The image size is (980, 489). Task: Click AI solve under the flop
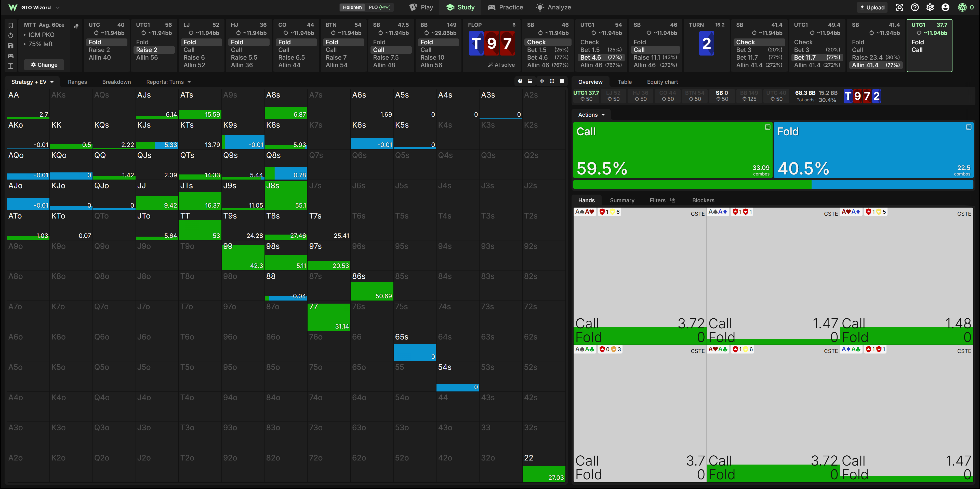[501, 65]
